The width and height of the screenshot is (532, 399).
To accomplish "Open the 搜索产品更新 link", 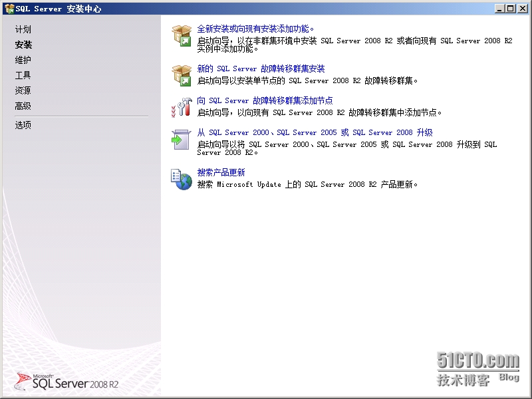I will (221, 173).
